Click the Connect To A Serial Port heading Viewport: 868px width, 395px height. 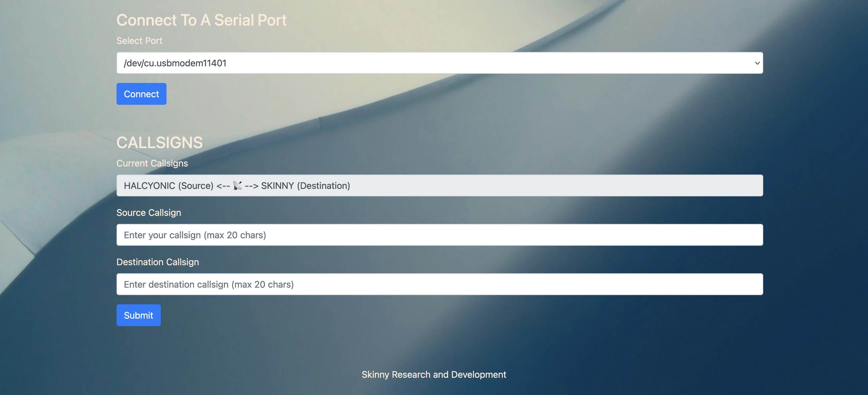[201, 20]
